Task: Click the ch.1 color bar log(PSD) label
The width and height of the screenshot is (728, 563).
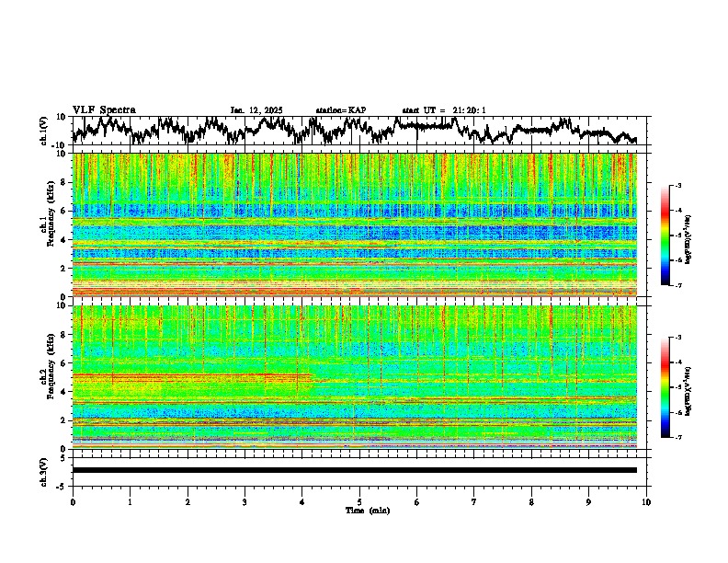Action: tap(688, 239)
